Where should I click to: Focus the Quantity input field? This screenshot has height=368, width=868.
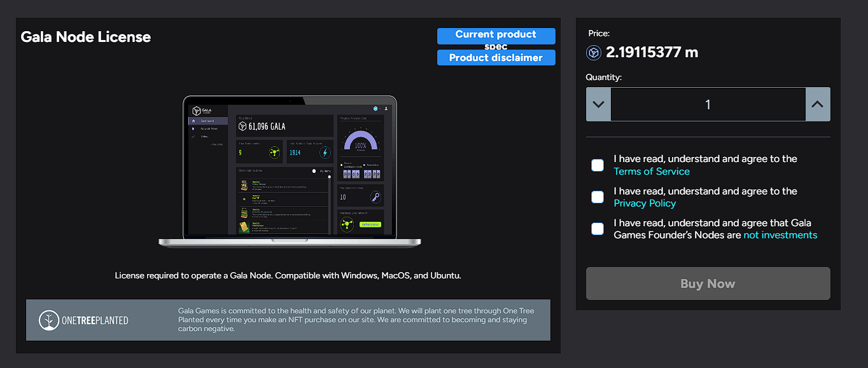(708, 104)
